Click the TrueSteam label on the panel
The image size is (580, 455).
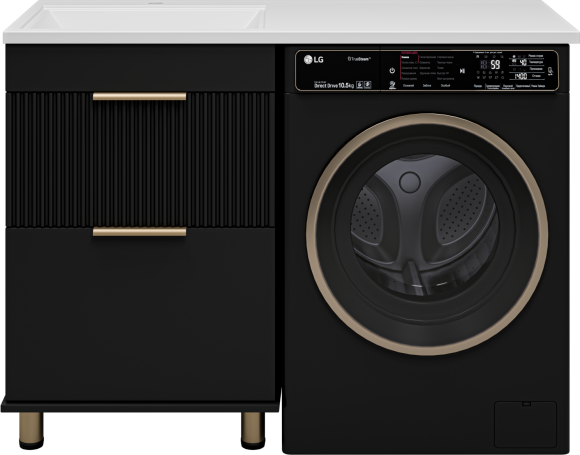coord(359,58)
